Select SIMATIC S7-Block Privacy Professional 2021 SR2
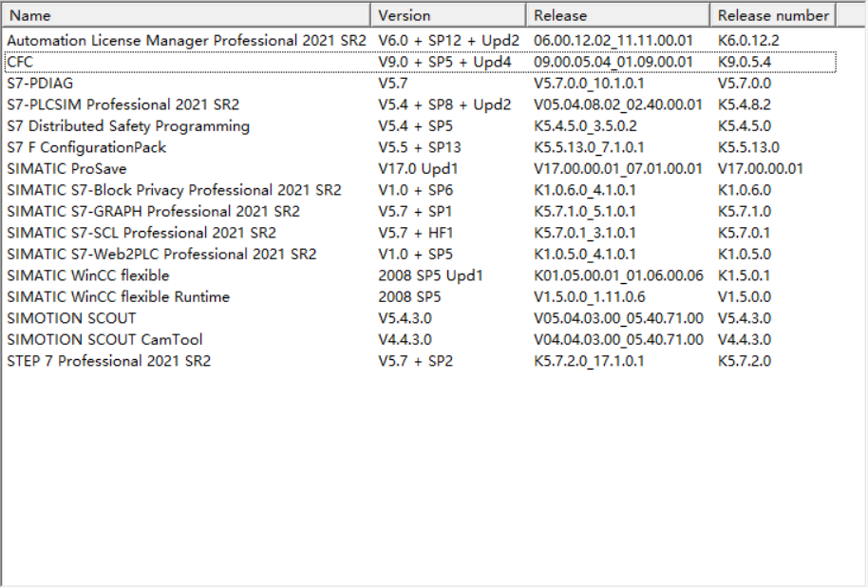 tap(174, 190)
